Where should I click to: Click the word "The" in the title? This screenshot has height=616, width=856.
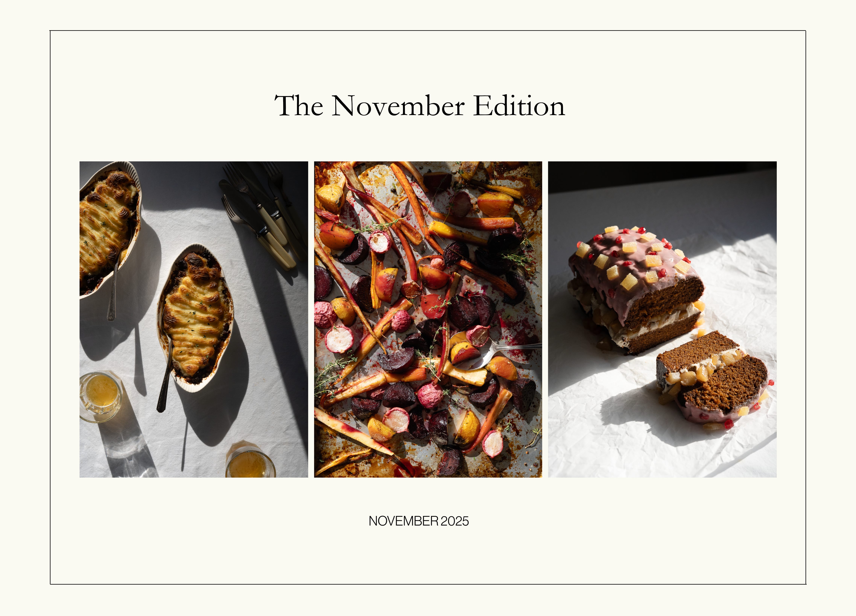(299, 106)
